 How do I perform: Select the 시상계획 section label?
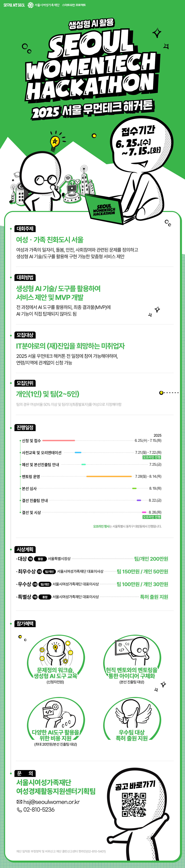point(25,549)
